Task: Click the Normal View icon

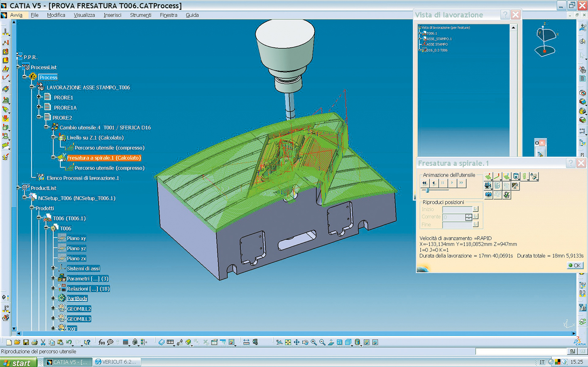Action: tap(331, 342)
